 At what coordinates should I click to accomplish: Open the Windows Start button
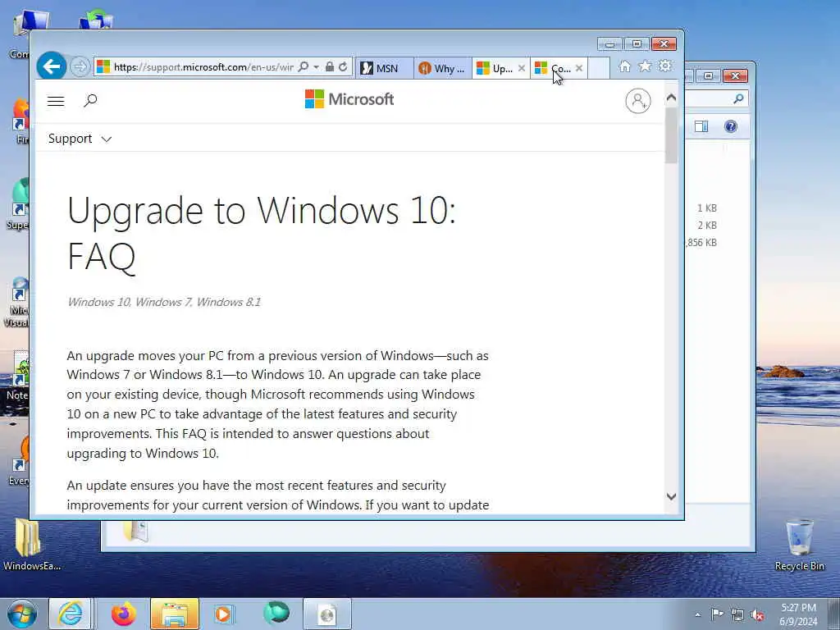coord(22,614)
